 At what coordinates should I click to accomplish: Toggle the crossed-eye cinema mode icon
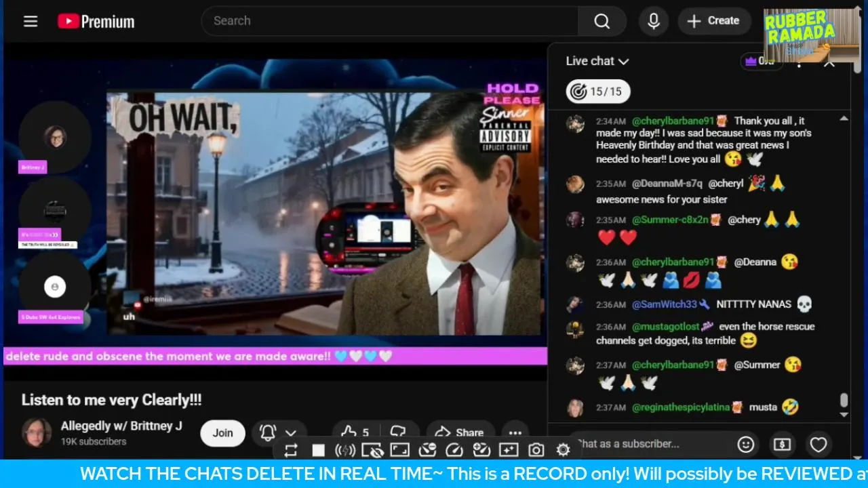(372, 450)
